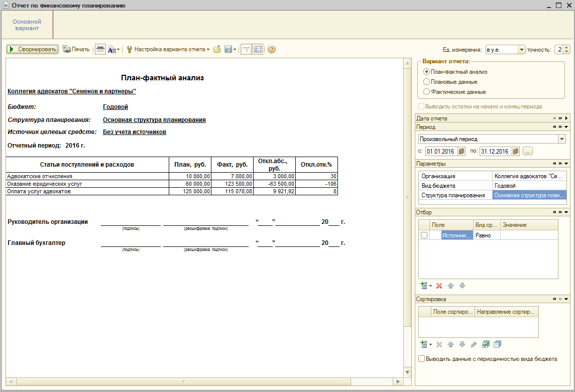575x392 pixels.
Task: Toggle the report header panel icon
Action: pyautogui.click(x=246, y=49)
